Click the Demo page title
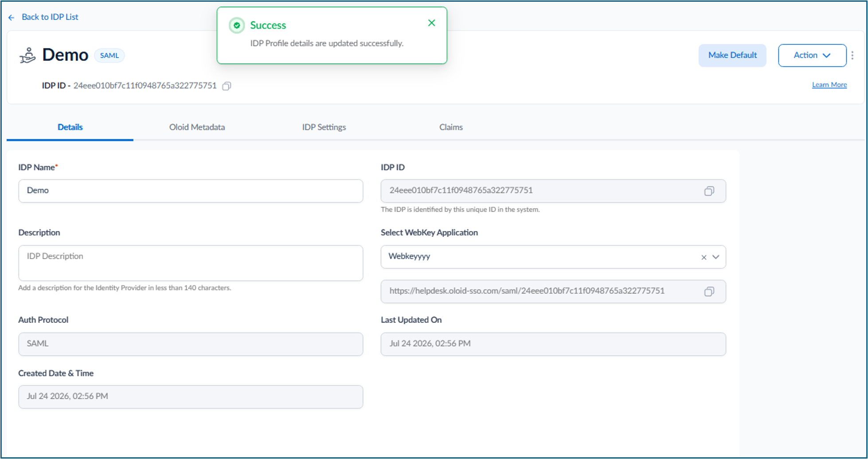This screenshot has width=868, height=459. tap(65, 55)
